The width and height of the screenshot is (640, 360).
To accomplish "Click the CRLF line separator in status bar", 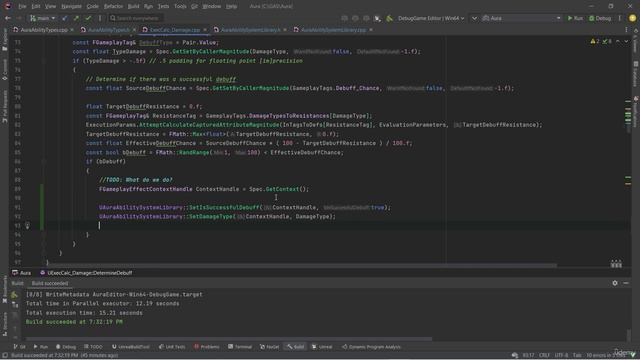I will (x=544, y=355).
